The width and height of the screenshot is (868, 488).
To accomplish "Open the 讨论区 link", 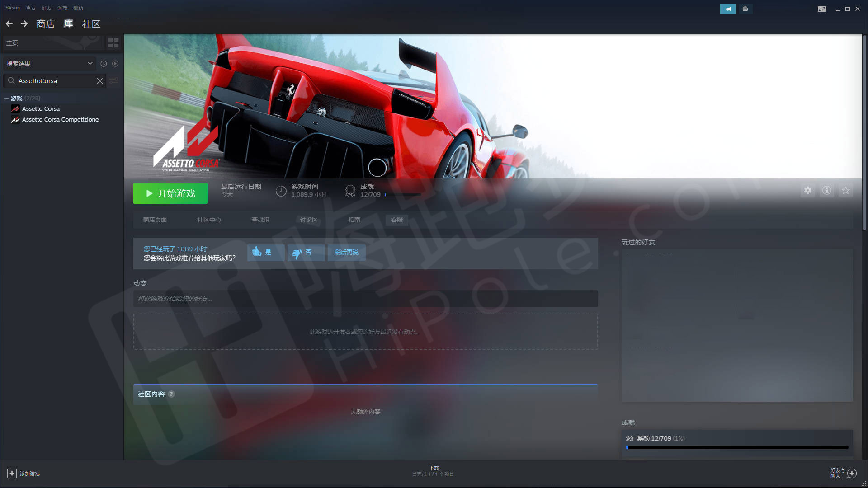I will (x=309, y=220).
